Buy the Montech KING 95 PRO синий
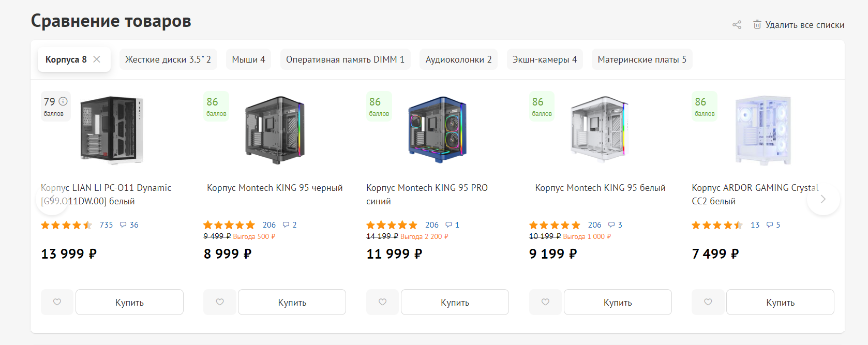The height and width of the screenshot is (345, 868). pyautogui.click(x=455, y=302)
